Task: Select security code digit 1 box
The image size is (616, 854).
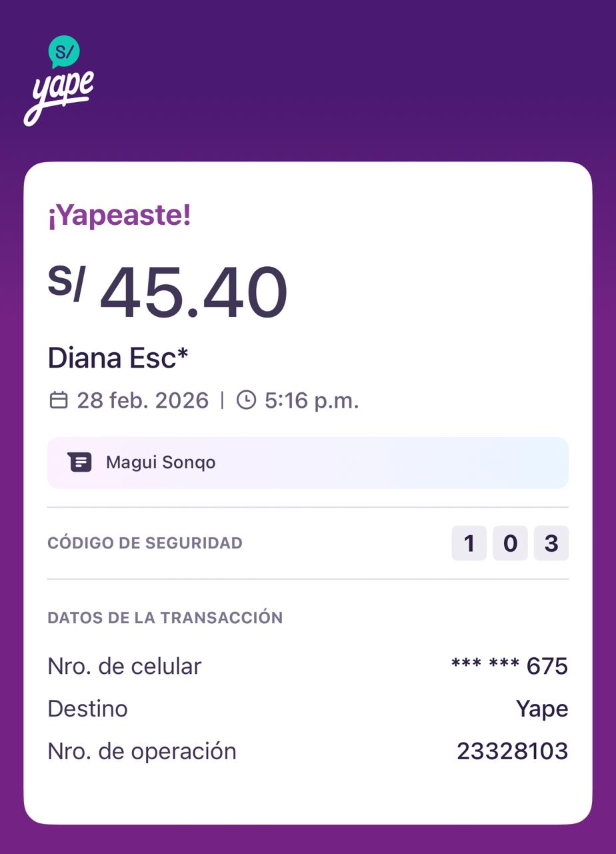Action: pyautogui.click(x=469, y=543)
